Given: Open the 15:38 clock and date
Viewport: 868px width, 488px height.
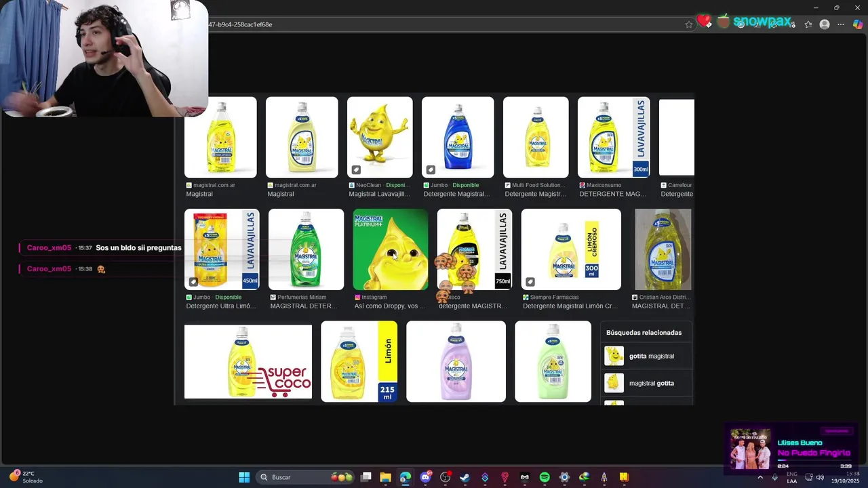Looking at the screenshot, I should [x=846, y=477].
